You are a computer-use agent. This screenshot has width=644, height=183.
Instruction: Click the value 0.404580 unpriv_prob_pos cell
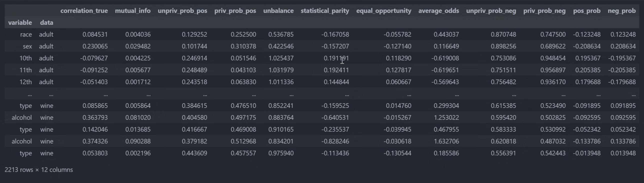(194, 117)
